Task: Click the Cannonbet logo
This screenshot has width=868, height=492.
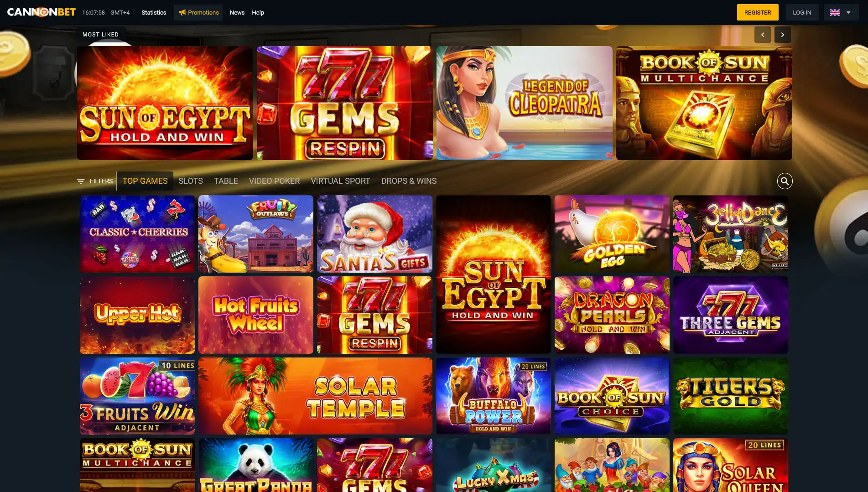Action: click(42, 12)
